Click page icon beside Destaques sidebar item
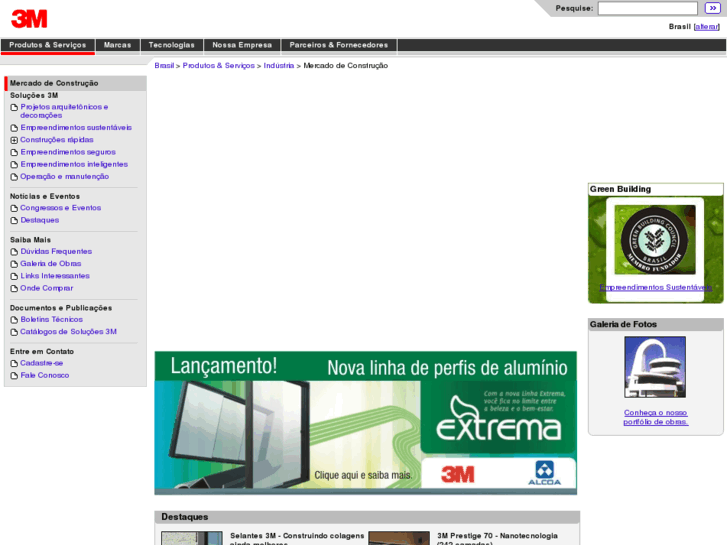 pos(14,221)
